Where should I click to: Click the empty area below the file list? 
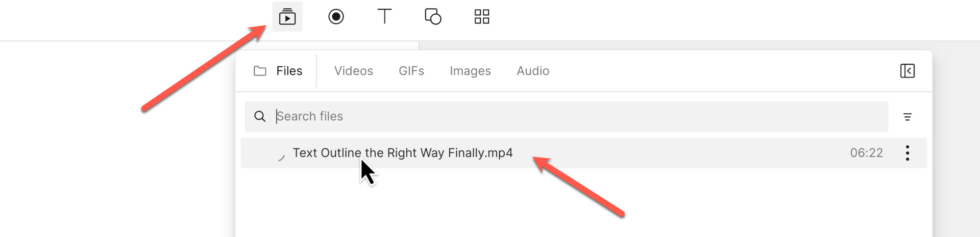tap(583, 206)
